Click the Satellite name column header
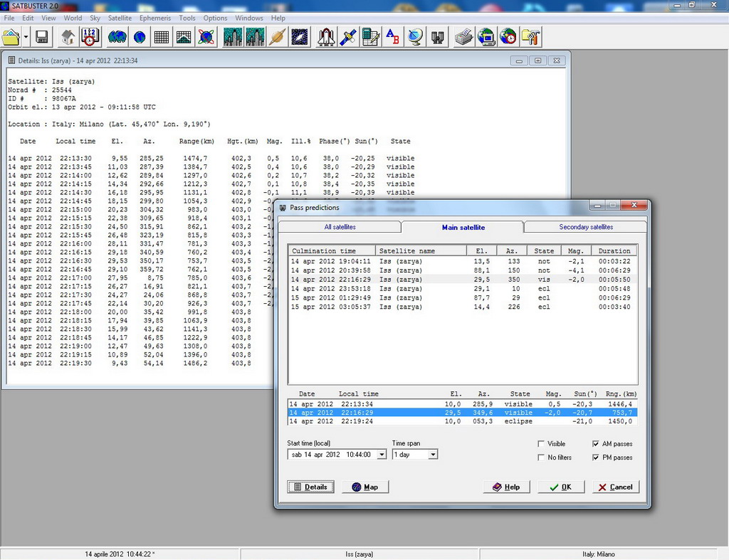This screenshot has width=729, height=560. point(421,250)
